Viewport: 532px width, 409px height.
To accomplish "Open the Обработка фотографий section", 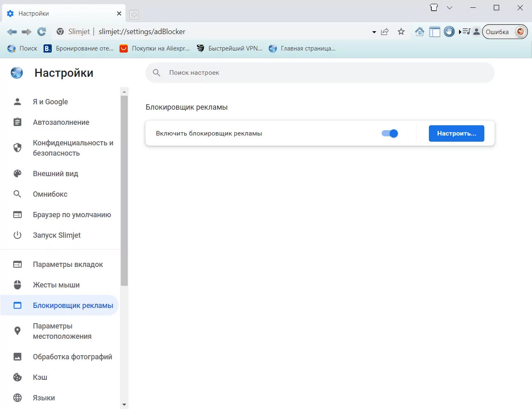I will (x=60, y=357).
